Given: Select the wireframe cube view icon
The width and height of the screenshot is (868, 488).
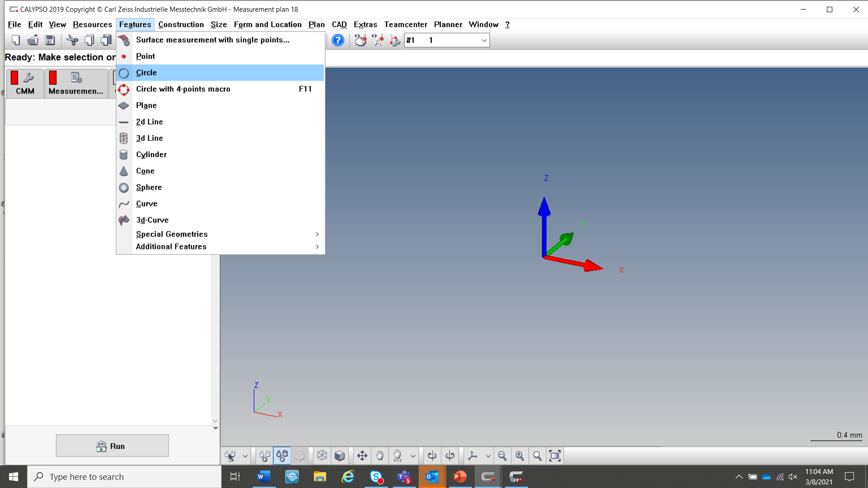Looking at the screenshot, I should point(322,455).
